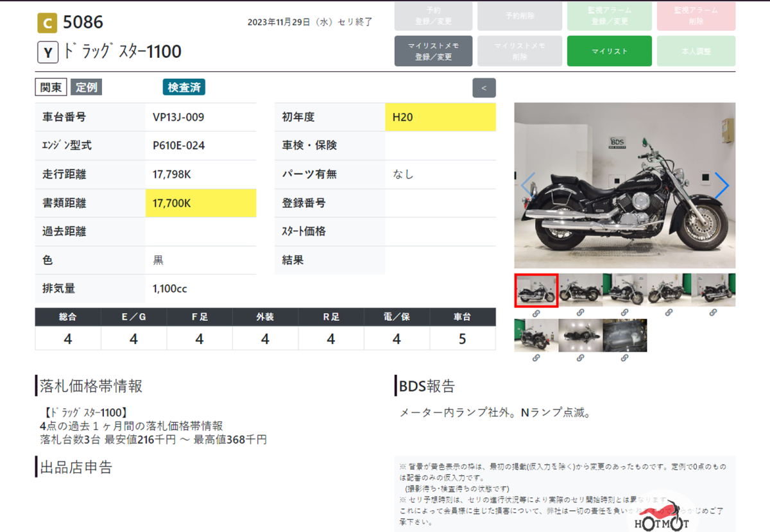Click the F足 front suspension score header
This screenshot has width=770, height=532.
200,317
